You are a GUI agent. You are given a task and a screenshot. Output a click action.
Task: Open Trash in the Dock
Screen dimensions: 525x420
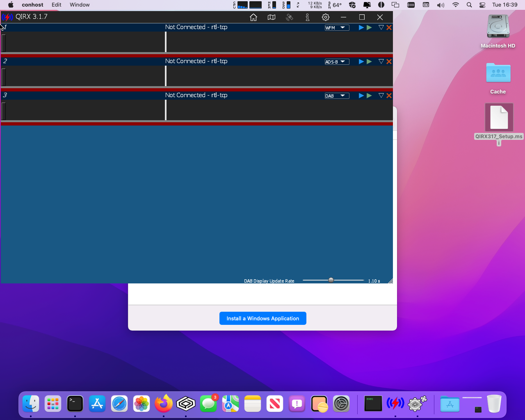coord(494,404)
